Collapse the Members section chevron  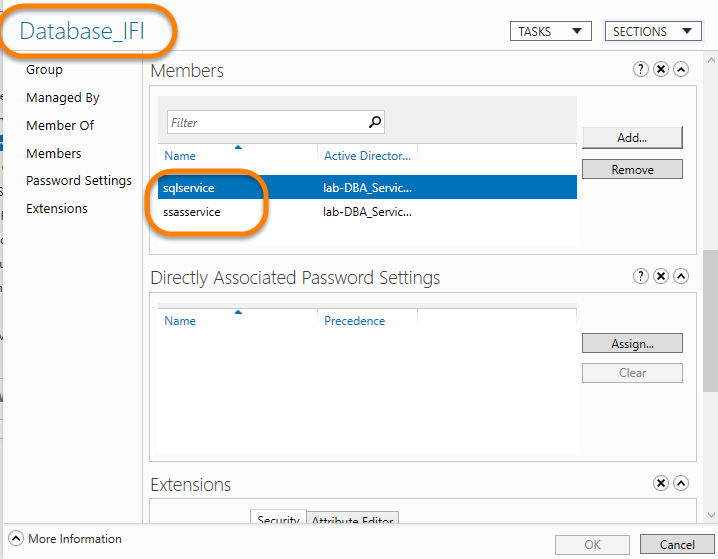coord(681,69)
